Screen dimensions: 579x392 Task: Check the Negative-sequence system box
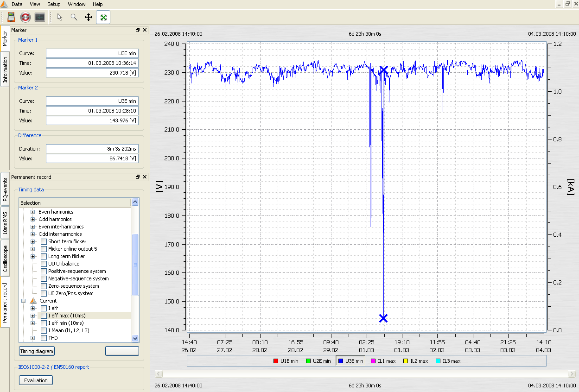[44, 278]
